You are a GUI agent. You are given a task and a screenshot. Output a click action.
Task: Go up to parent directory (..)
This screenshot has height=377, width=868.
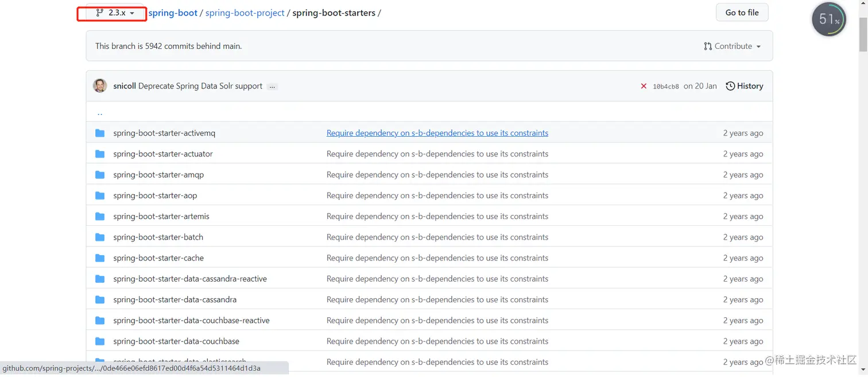coord(100,113)
